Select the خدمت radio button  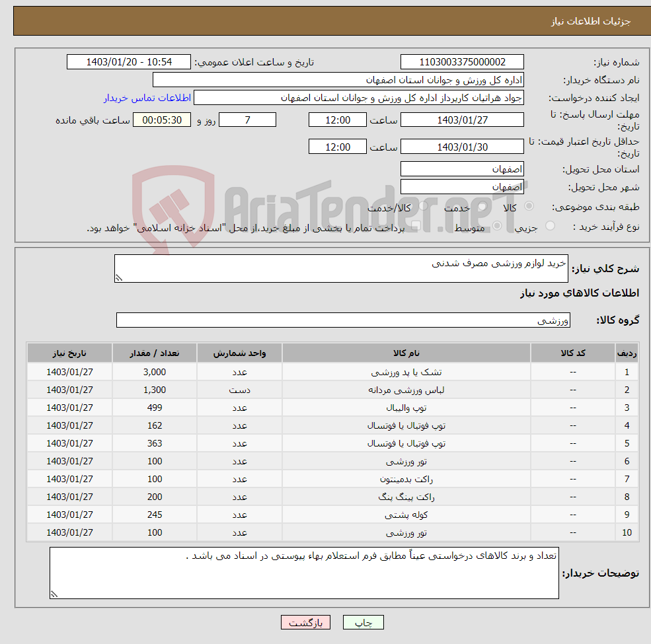pos(482,206)
